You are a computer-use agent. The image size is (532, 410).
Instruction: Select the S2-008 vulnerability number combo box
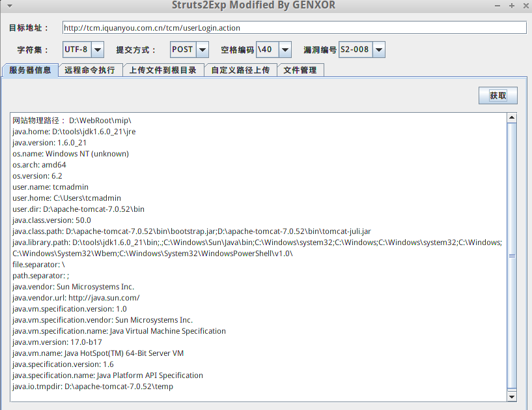coord(362,50)
